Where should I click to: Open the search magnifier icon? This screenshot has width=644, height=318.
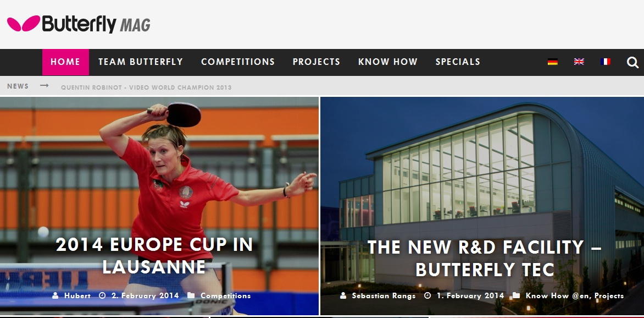632,62
